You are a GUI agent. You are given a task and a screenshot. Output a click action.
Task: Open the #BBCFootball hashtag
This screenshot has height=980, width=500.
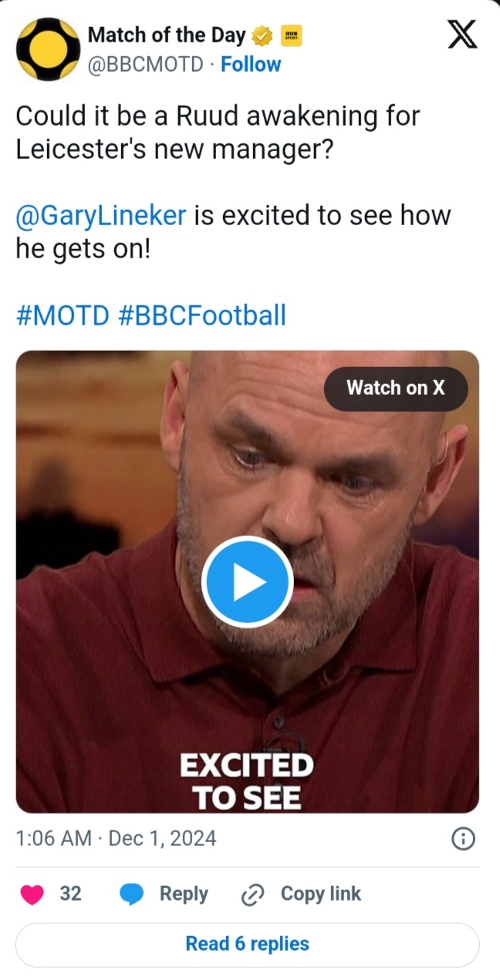(202, 315)
